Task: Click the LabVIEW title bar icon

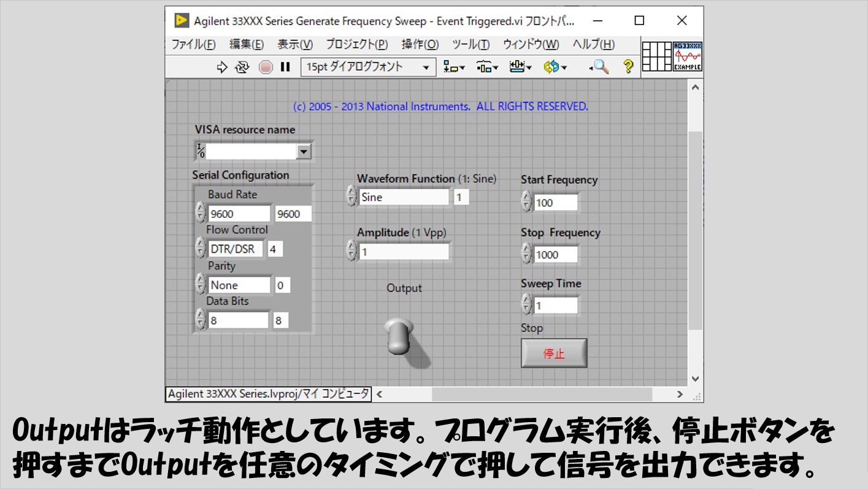Action: pyautogui.click(x=181, y=20)
